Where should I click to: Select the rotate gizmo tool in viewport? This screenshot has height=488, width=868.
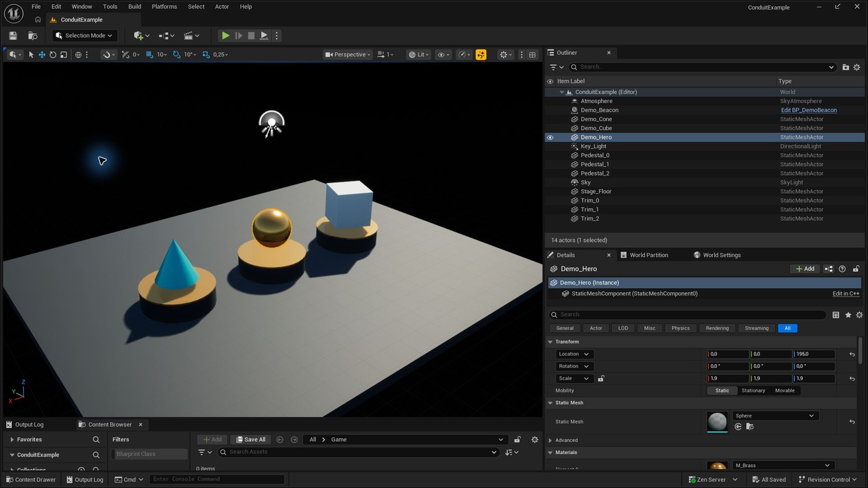pyautogui.click(x=52, y=54)
